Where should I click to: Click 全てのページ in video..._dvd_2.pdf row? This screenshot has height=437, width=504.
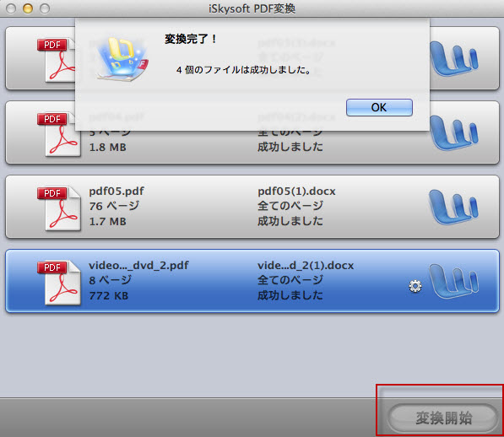pyautogui.click(x=290, y=280)
